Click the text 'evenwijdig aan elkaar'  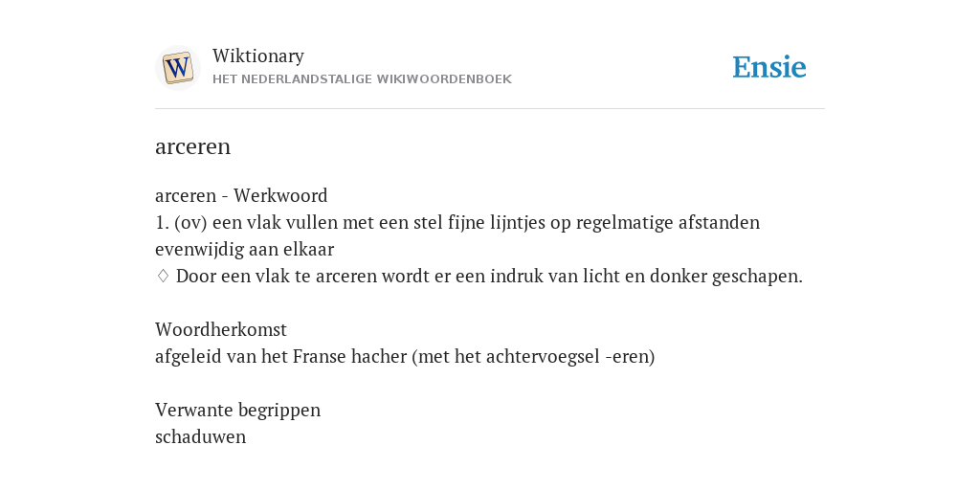coord(244,250)
